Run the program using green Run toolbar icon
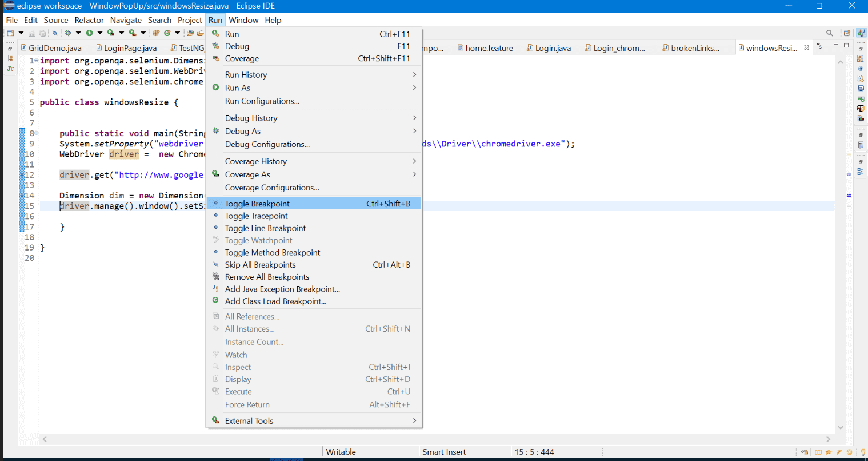Viewport: 868px width, 461px height. tap(89, 33)
